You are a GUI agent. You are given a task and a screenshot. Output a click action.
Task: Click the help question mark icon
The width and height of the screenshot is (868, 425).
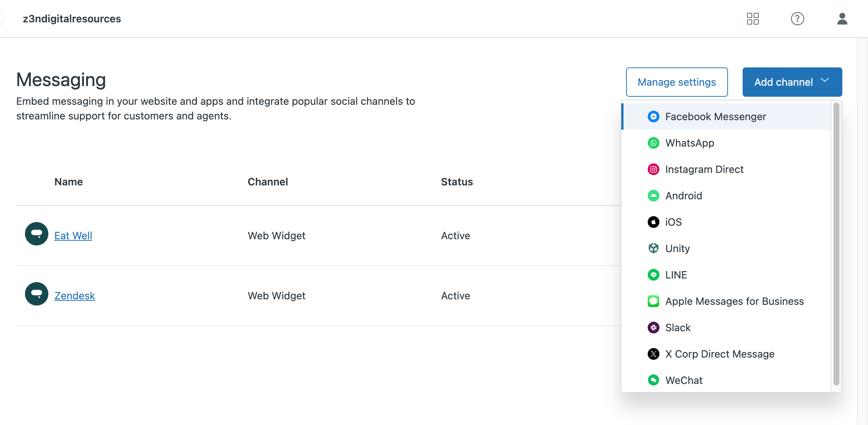coord(797,19)
